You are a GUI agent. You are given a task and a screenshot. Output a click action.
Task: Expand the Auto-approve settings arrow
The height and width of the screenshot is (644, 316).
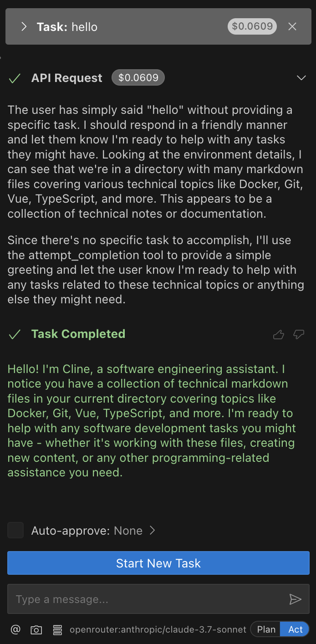click(x=153, y=531)
